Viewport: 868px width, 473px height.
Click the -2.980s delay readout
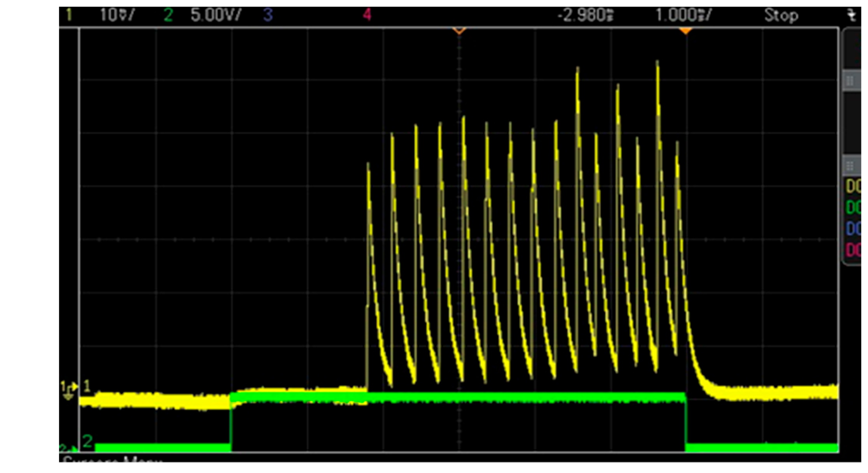click(x=585, y=15)
